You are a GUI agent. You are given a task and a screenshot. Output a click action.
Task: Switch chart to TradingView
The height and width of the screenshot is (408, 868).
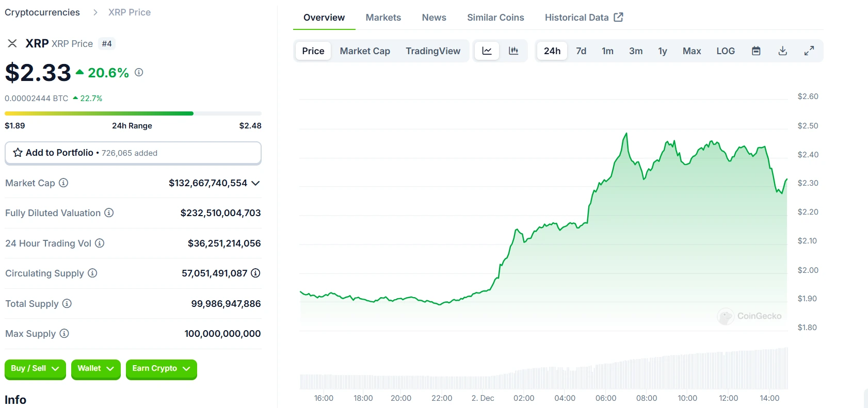point(433,51)
